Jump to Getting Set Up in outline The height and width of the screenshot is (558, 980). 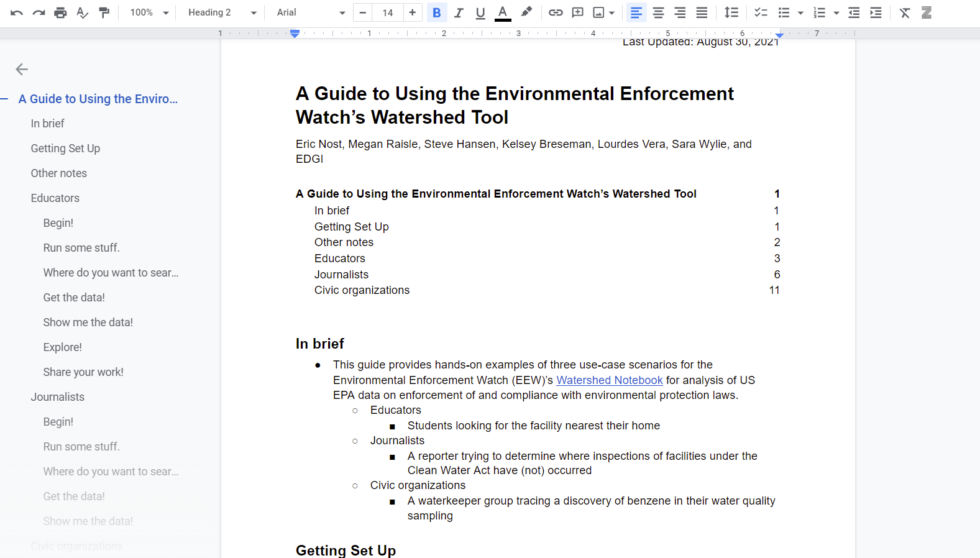click(65, 149)
